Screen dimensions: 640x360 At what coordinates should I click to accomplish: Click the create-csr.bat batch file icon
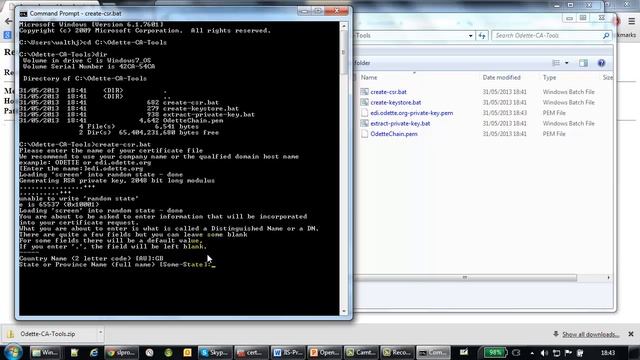pos(364,92)
